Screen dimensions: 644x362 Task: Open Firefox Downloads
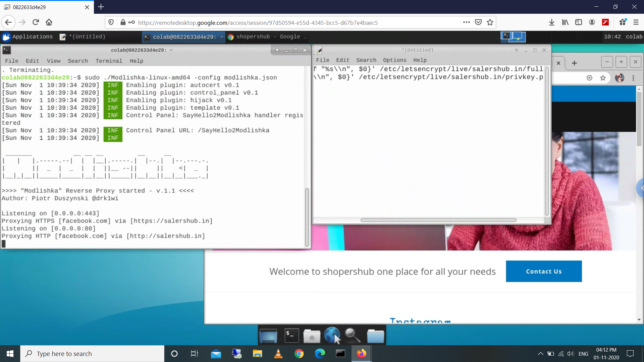click(x=552, y=22)
